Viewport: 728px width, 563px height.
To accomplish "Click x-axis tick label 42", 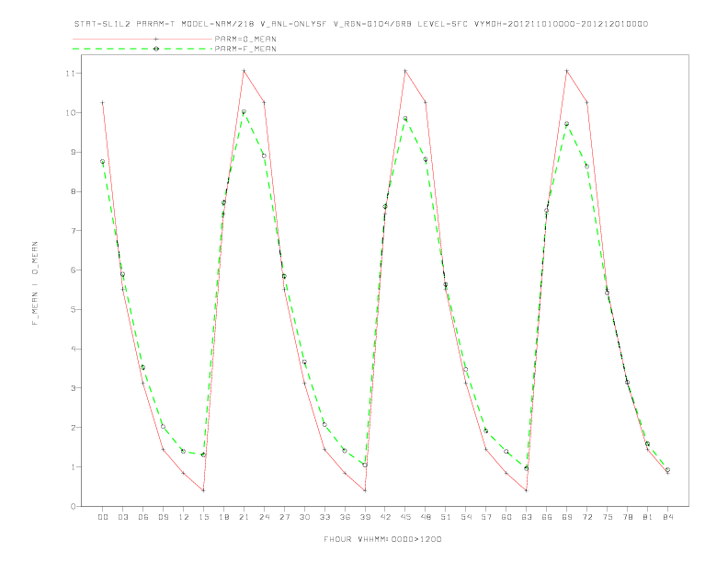I will coord(385,517).
